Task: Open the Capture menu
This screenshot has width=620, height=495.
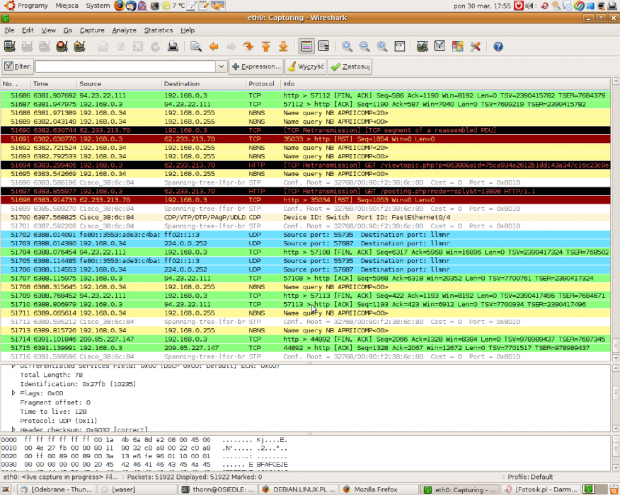Action: point(92,30)
